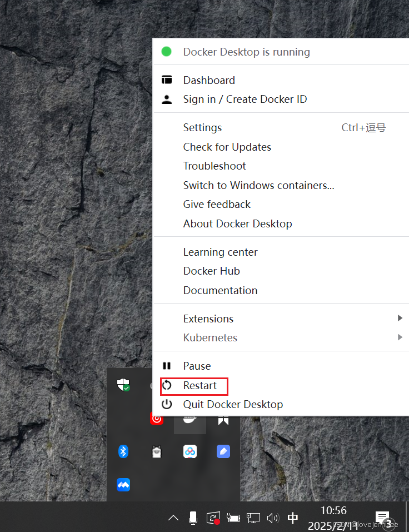
Task: Click the battery power taskbar icon
Action: (233, 518)
